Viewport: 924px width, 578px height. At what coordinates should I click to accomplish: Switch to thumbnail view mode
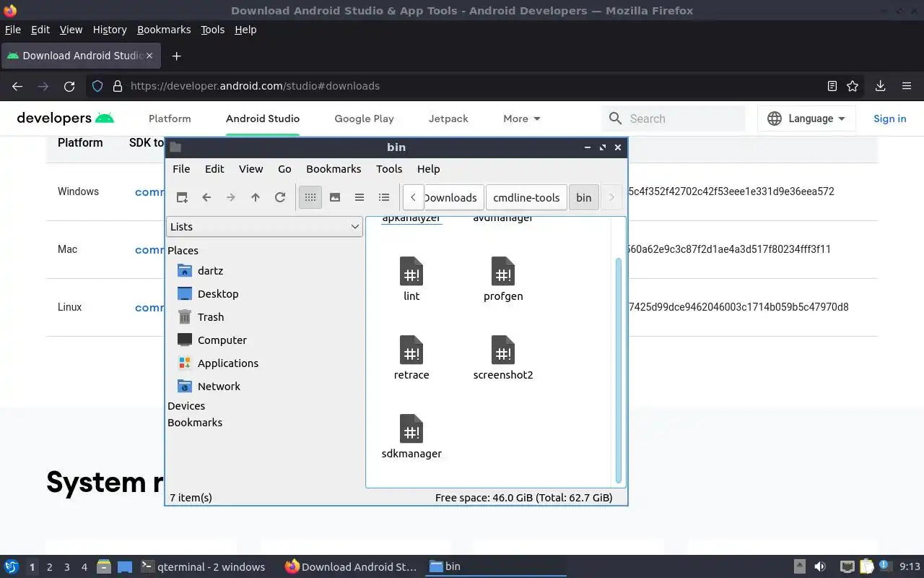[335, 197]
